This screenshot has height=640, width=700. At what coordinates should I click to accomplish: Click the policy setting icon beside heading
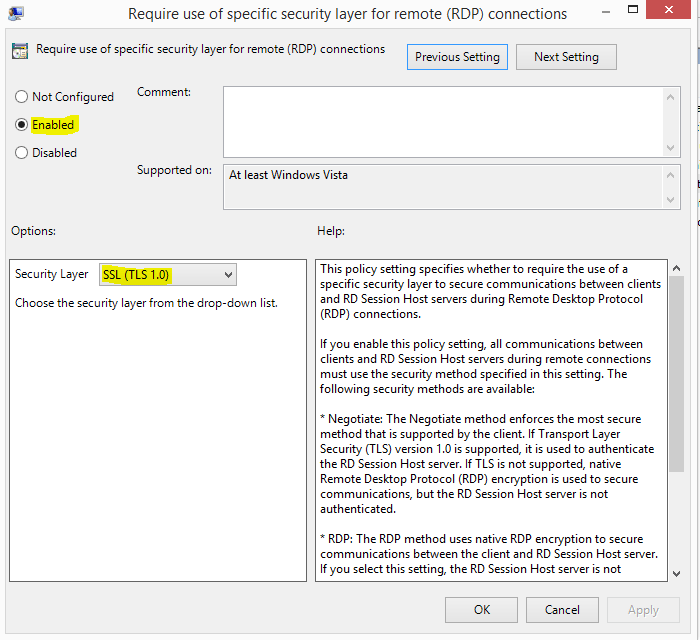(21, 51)
